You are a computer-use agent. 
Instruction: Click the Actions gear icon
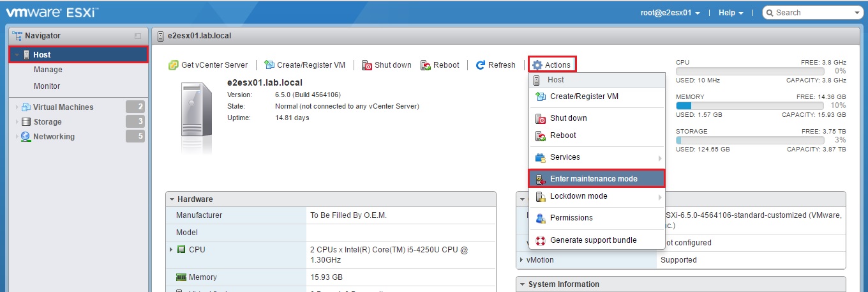[537, 65]
